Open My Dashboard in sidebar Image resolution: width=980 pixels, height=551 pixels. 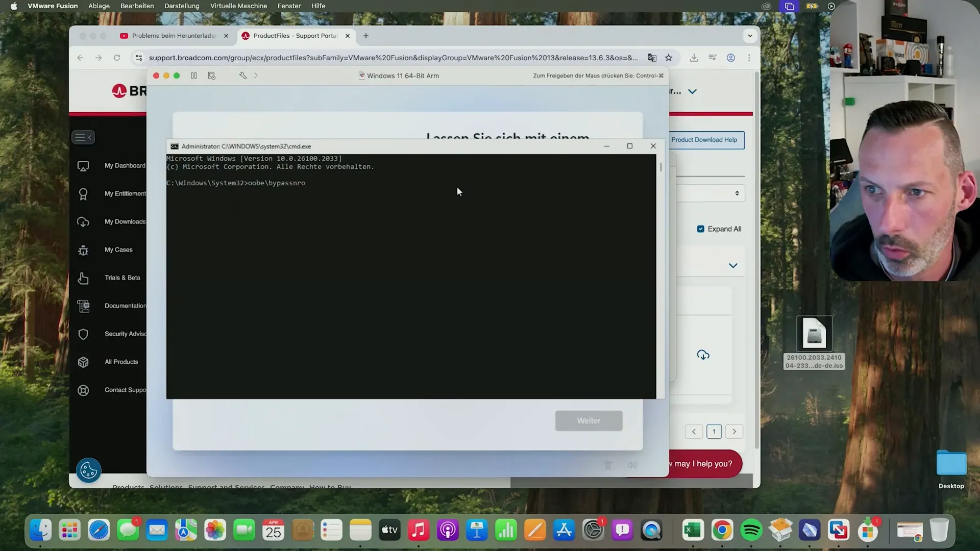[x=111, y=166]
